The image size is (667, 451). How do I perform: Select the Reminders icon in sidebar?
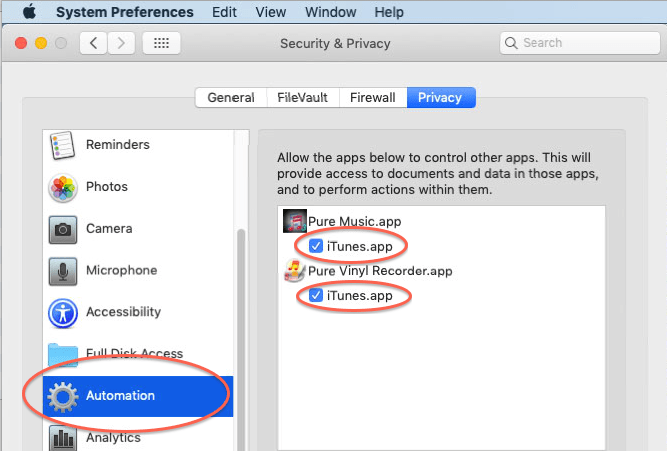point(63,145)
